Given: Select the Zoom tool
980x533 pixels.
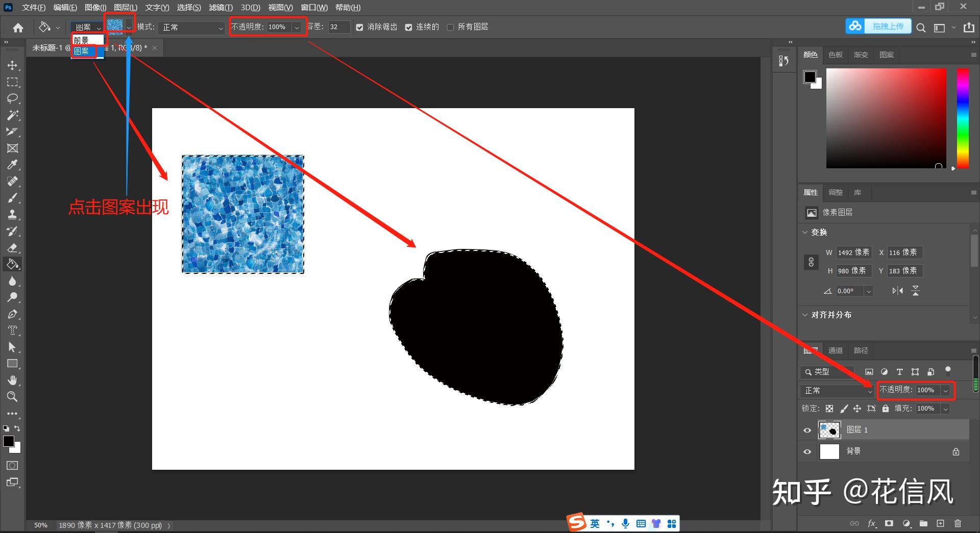Looking at the screenshot, I should (x=13, y=396).
